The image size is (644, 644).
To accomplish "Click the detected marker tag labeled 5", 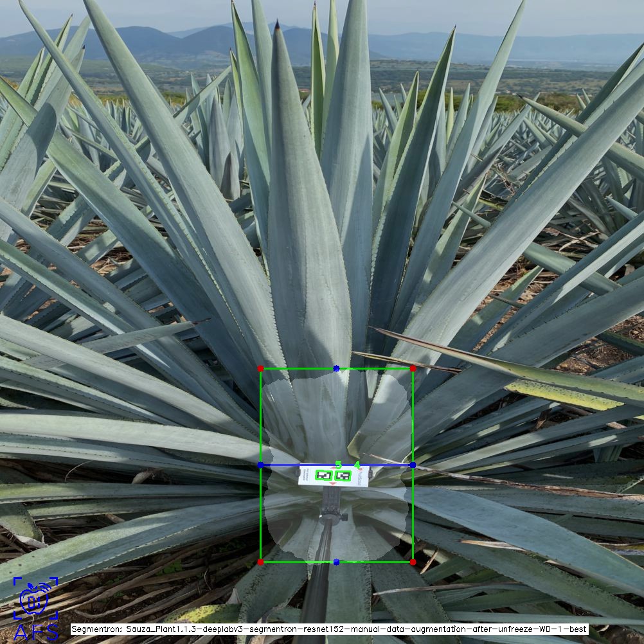I will pyautogui.click(x=324, y=476).
